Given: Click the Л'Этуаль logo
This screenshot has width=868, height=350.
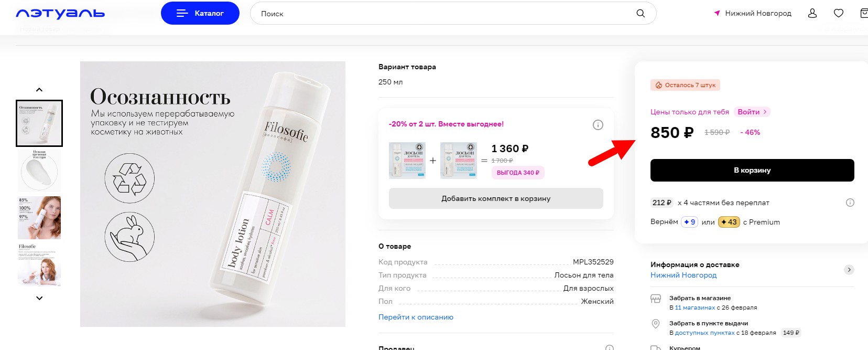Looking at the screenshot, I should click(60, 14).
